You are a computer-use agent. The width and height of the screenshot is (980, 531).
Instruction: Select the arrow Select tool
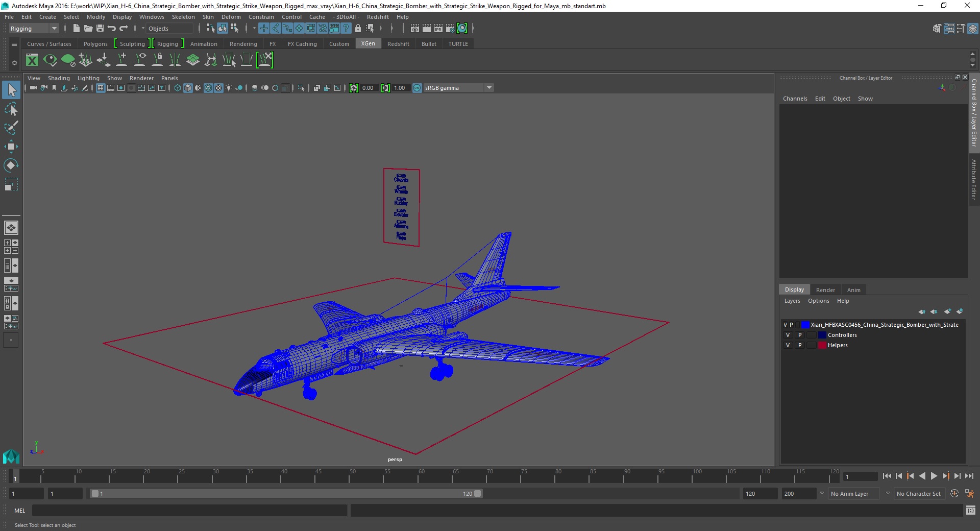(x=11, y=90)
